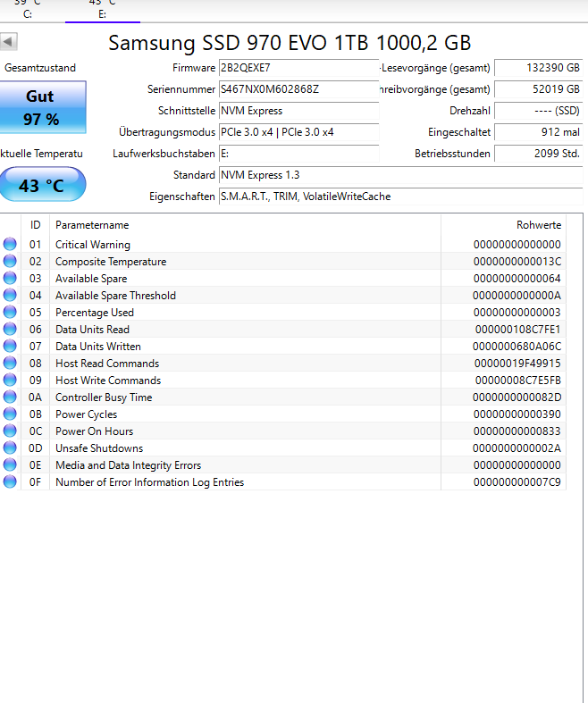The width and height of the screenshot is (588, 703).
Task: Click the Drehzahl value ---- (SSD)
Action: tap(538, 111)
